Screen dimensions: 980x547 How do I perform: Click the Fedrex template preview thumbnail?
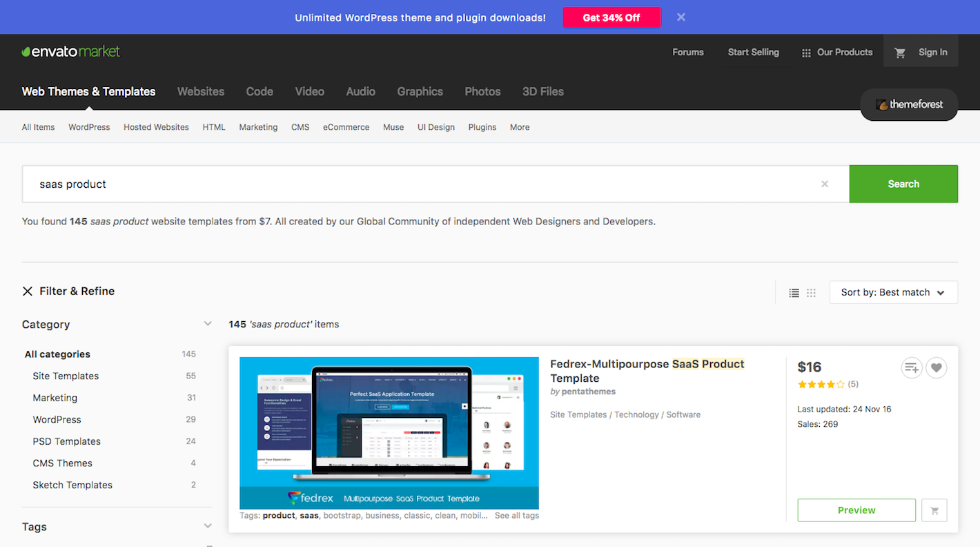pos(389,433)
